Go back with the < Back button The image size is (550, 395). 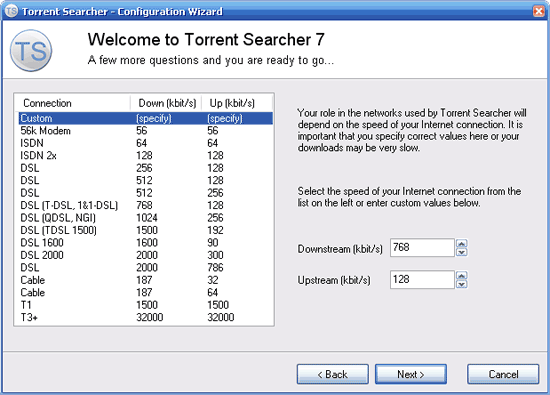pos(333,374)
